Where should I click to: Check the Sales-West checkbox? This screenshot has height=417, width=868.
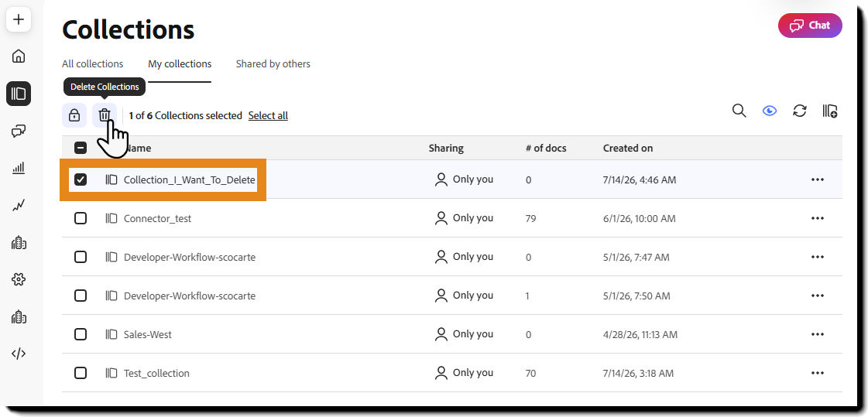tap(81, 334)
